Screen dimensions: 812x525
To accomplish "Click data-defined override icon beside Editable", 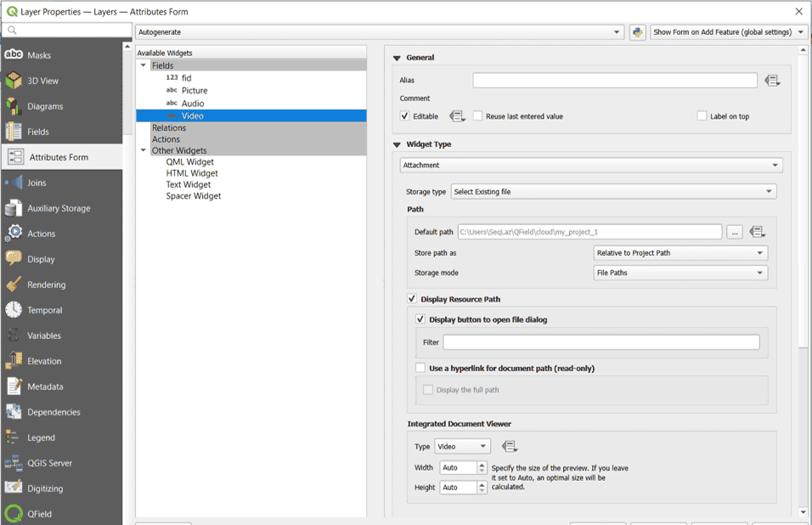I will (x=457, y=116).
